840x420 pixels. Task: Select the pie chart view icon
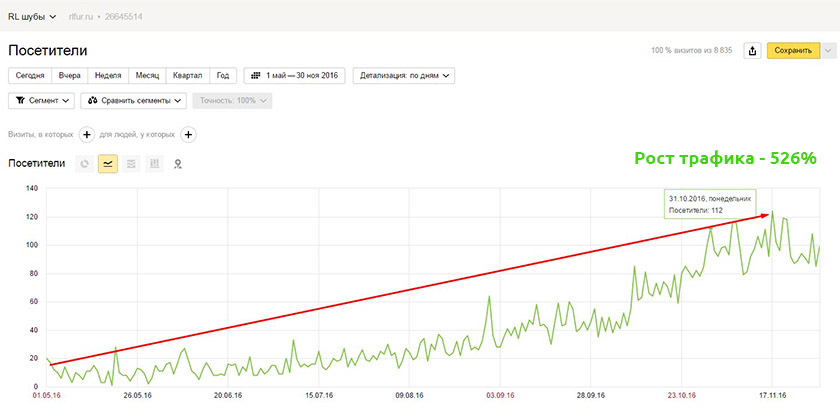(84, 164)
